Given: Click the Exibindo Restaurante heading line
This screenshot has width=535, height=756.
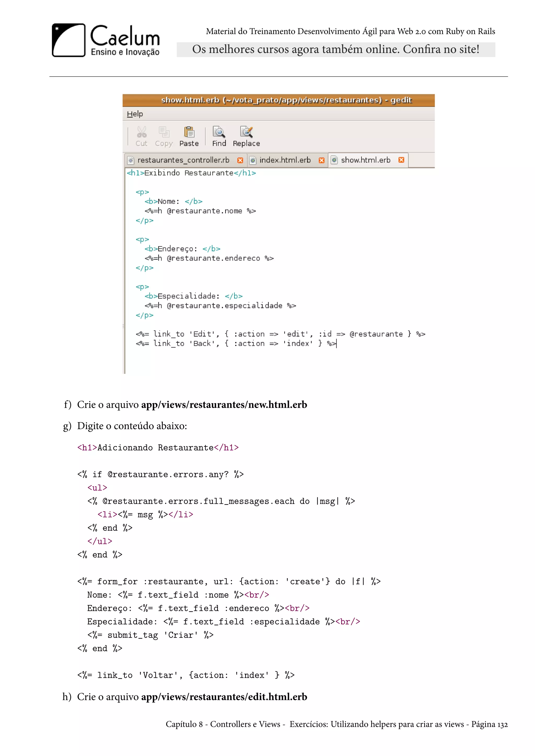Looking at the screenshot, I should tap(191, 173).
